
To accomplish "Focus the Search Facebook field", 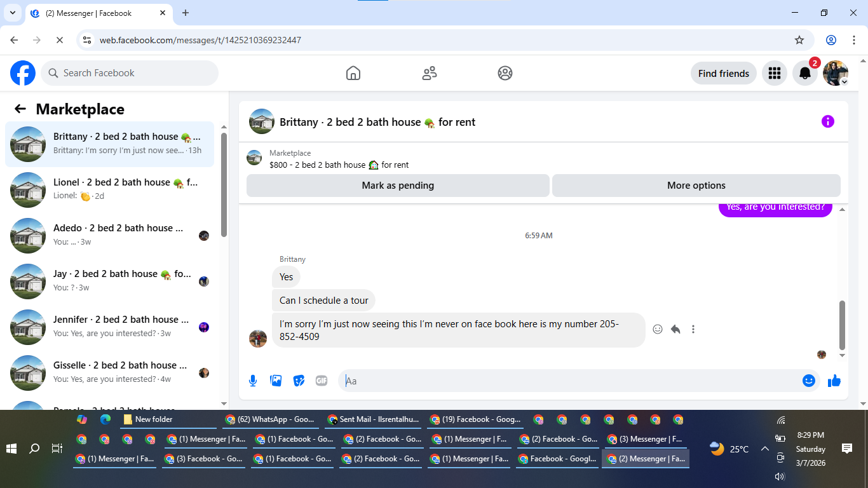I will 130,73.
